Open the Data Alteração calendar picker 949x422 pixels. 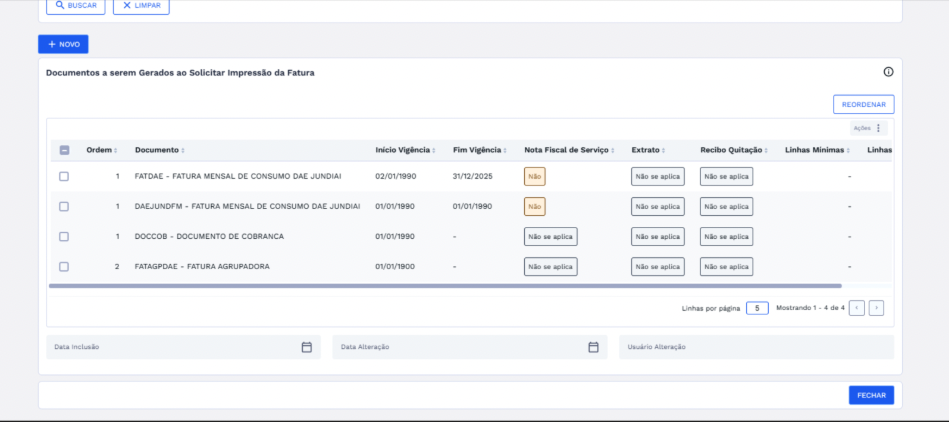[x=593, y=347]
